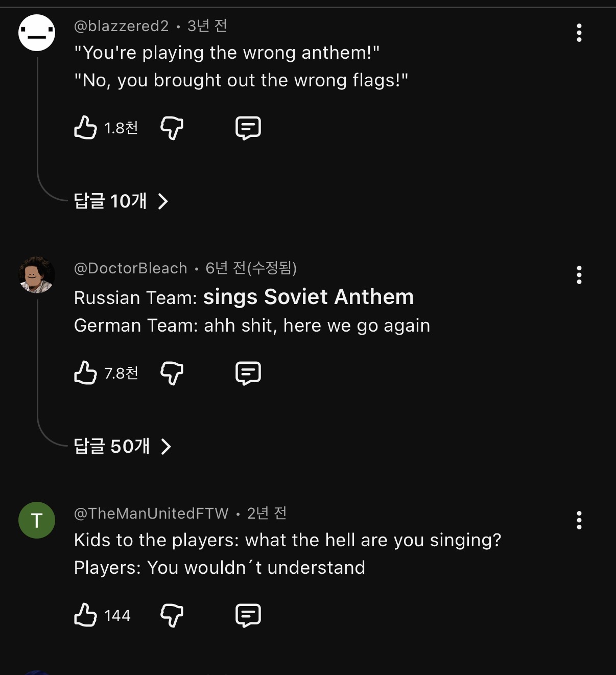This screenshot has width=616, height=675.
Task: Reply to @DoctorBleach's comment
Action: (x=249, y=373)
